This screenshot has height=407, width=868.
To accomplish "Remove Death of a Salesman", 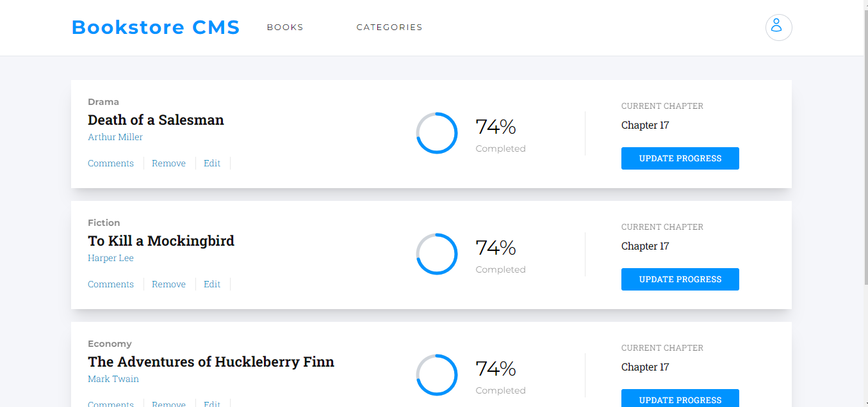I will [x=168, y=163].
